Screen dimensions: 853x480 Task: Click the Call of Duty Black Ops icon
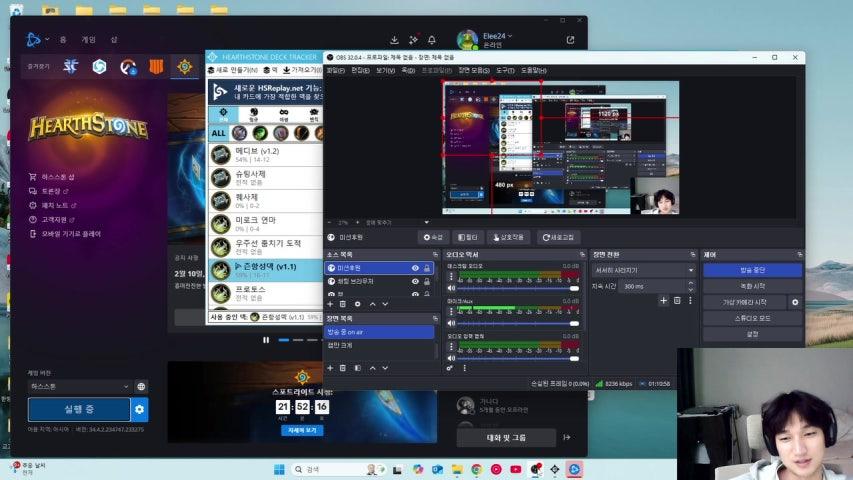(x=155, y=67)
